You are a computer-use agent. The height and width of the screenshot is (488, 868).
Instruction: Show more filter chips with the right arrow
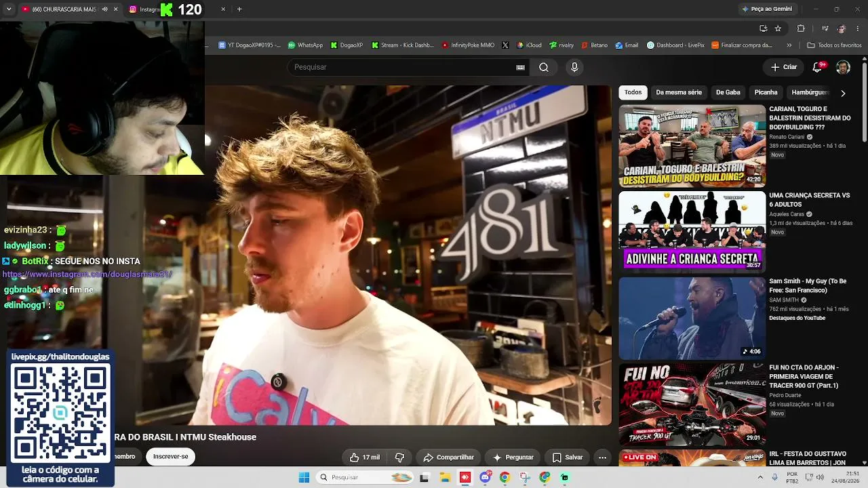click(x=843, y=93)
